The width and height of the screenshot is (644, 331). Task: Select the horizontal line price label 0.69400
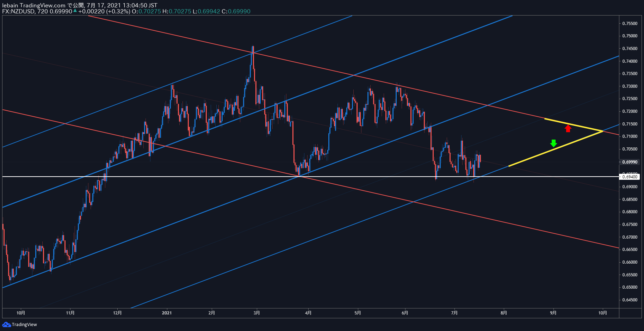[630, 177]
